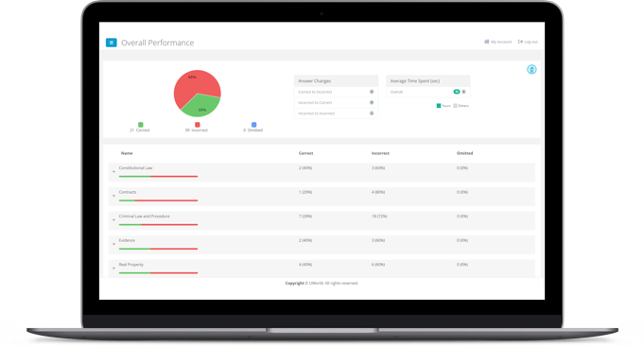644x347 pixels.
Task: Sort by the Incorrect column header
Action: [x=380, y=153]
